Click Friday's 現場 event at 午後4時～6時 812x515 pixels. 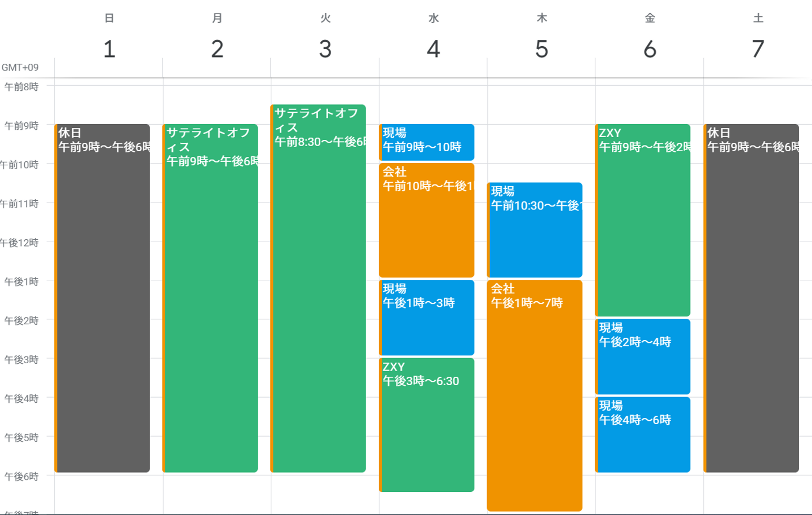click(x=643, y=434)
